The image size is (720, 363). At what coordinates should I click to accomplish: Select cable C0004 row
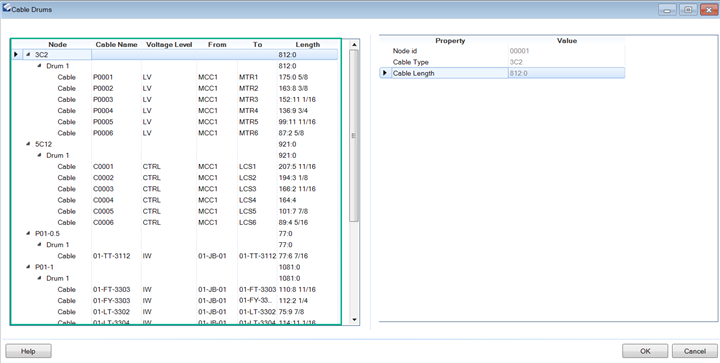click(180, 200)
